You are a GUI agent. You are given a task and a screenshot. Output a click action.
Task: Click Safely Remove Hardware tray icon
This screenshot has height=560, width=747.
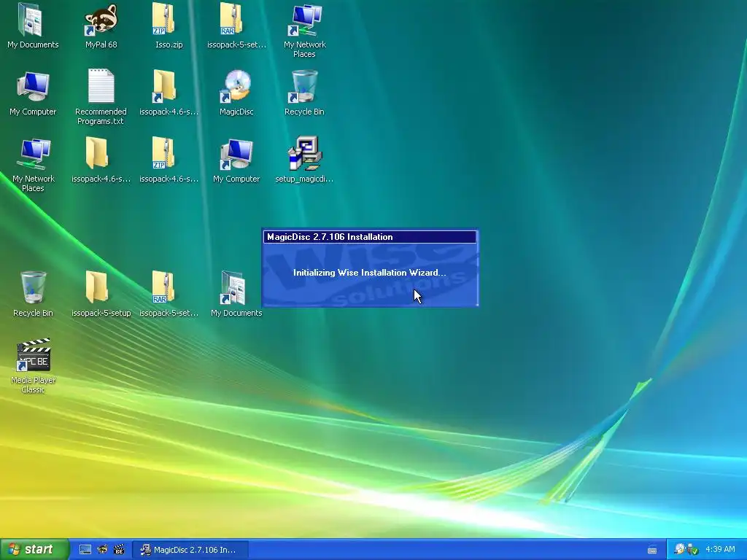point(692,550)
